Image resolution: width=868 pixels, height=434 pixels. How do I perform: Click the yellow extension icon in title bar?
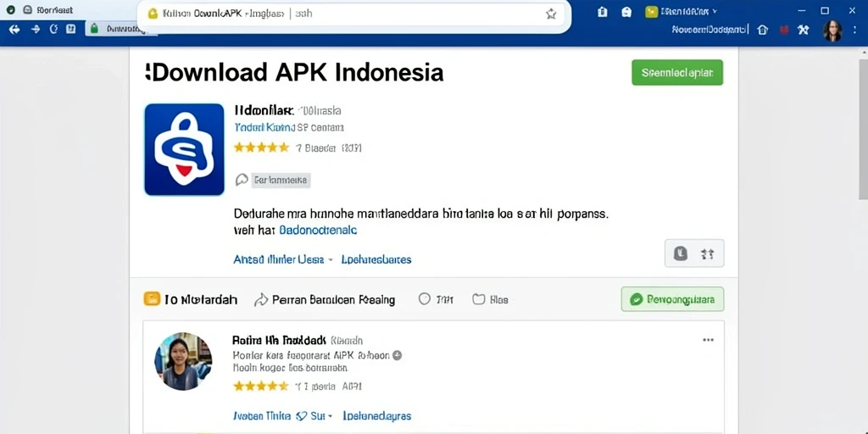[652, 12]
